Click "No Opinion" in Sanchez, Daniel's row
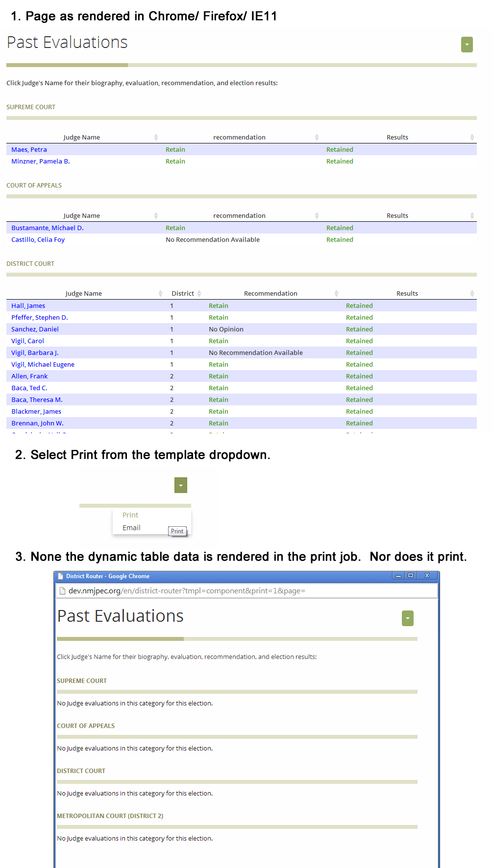The height and width of the screenshot is (868, 493). [226, 329]
